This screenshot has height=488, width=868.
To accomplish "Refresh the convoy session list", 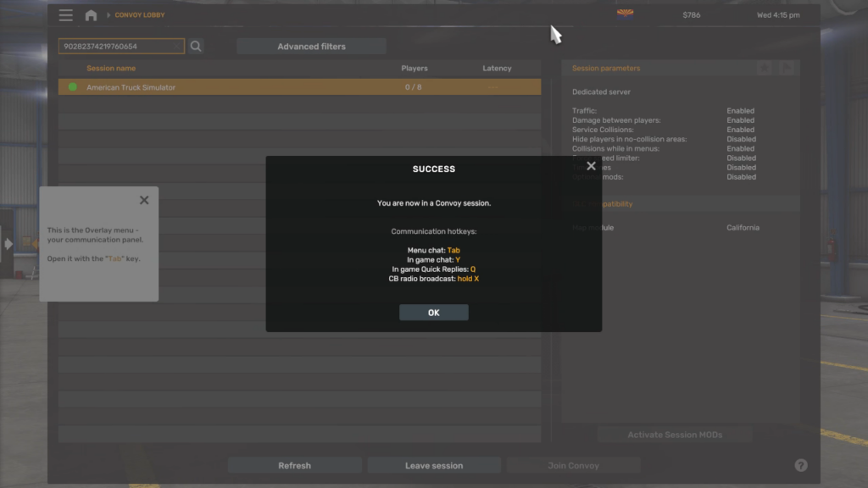I will point(294,465).
